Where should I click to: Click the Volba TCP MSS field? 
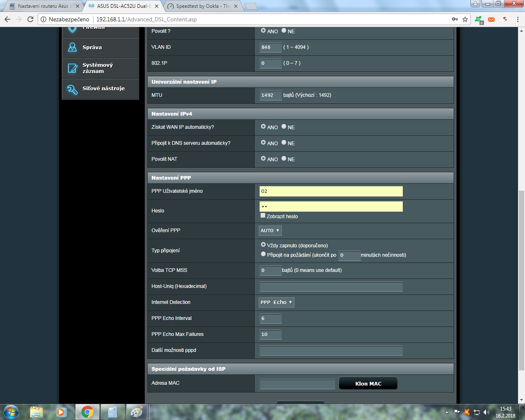pos(271,270)
